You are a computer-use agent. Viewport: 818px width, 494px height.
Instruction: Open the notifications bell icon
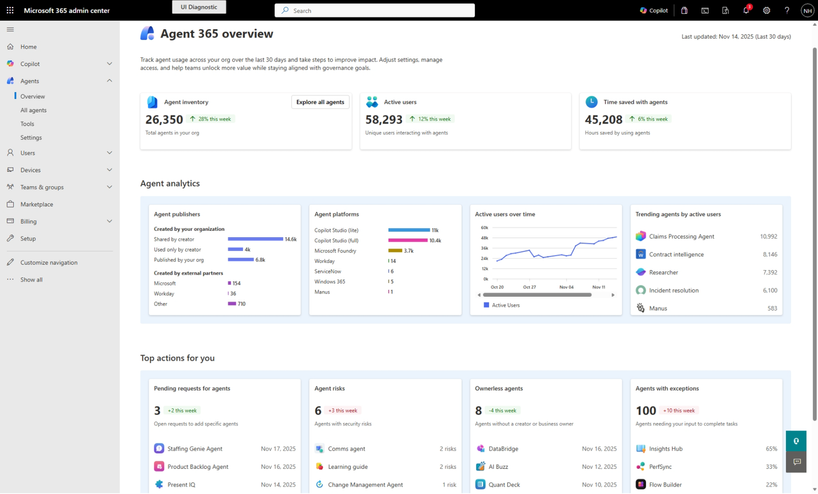tap(746, 10)
